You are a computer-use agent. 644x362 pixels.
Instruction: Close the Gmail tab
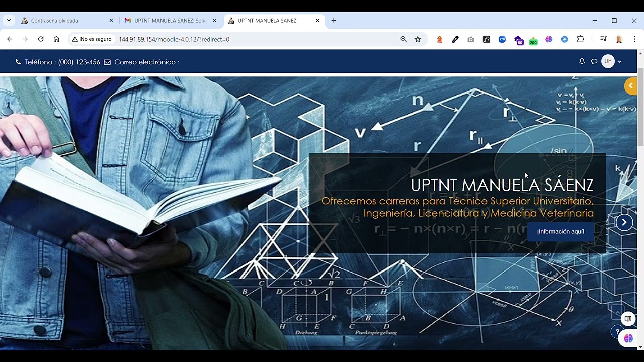[x=214, y=21]
